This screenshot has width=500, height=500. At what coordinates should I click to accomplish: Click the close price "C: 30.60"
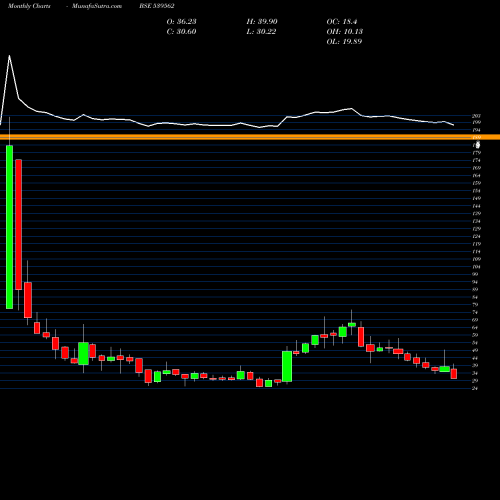(181, 31)
